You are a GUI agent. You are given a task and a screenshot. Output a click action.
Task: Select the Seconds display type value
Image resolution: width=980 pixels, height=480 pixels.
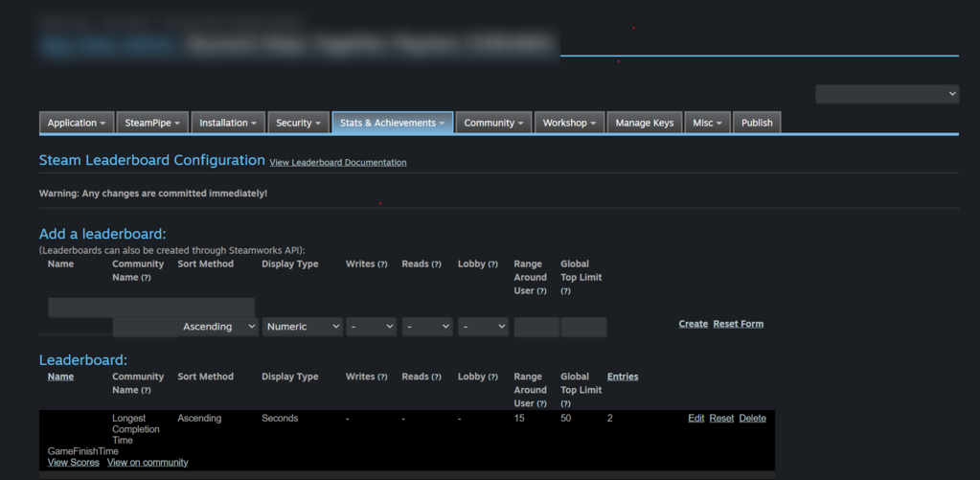pos(280,418)
